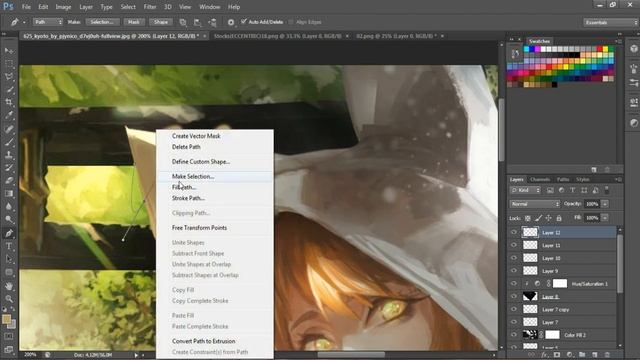Click the Shape button in options bar
640x360 pixels.
coord(161,22)
